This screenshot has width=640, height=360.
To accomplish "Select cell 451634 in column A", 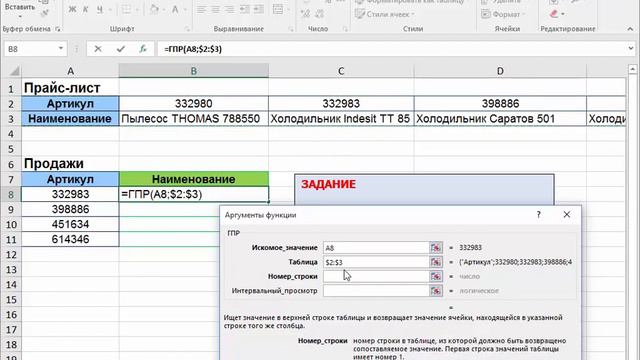I will click(x=70, y=224).
